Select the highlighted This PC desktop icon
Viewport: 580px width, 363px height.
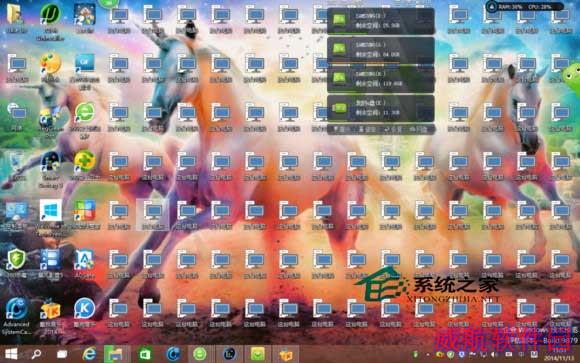click(x=153, y=215)
